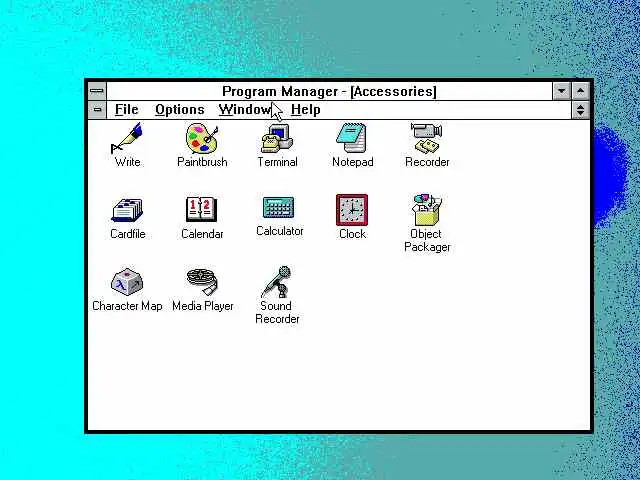Select the Paintbrush palette icon
The width and height of the screenshot is (640, 480).
click(x=202, y=138)
